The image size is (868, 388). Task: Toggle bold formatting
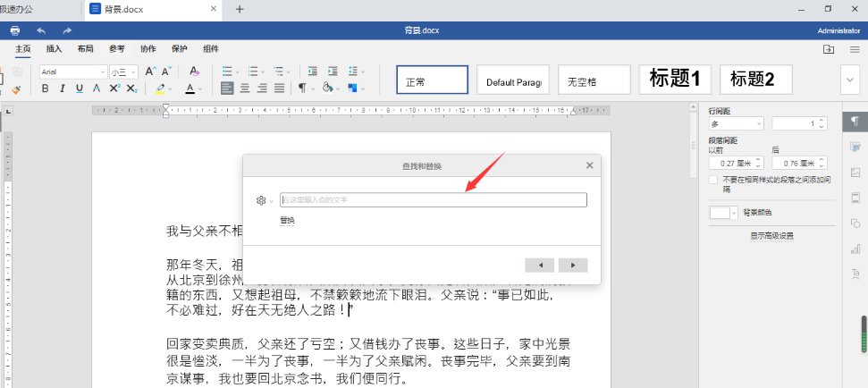point(46,88)
